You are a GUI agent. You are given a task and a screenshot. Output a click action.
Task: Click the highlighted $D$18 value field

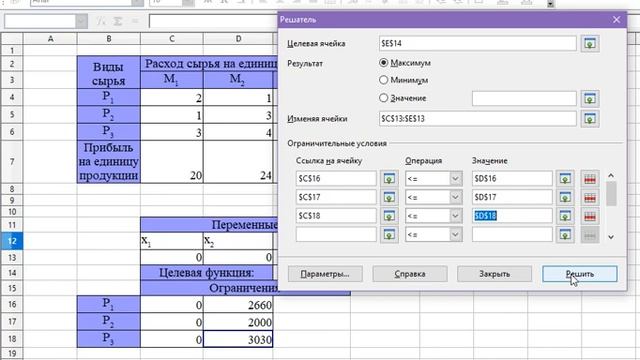[x=512, y=216]
